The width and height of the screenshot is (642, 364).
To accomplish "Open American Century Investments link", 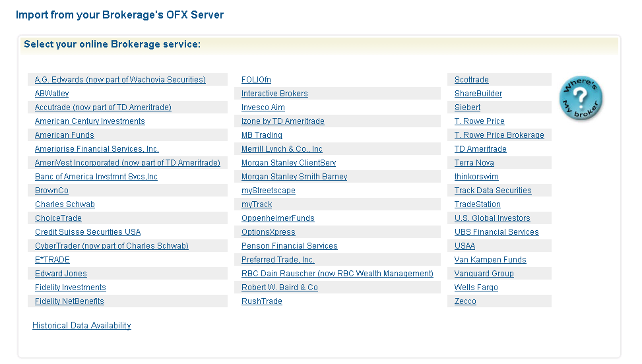I will 90,121.
